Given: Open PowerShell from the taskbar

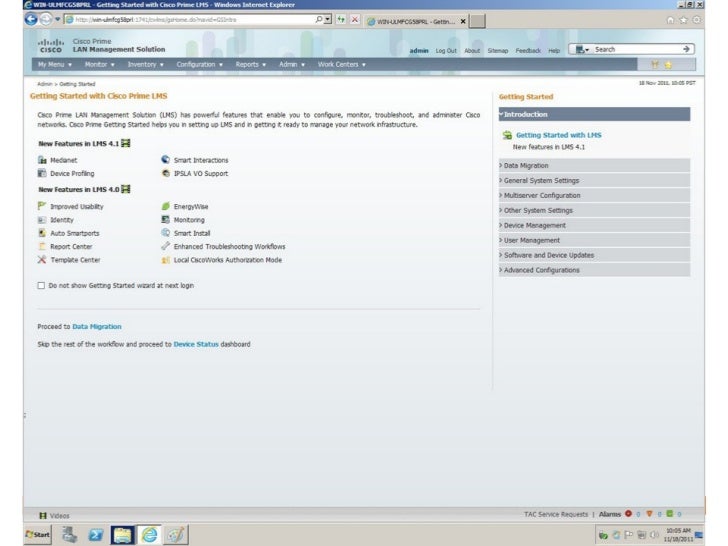Looking at the screenshot, I should click(96, 535).
